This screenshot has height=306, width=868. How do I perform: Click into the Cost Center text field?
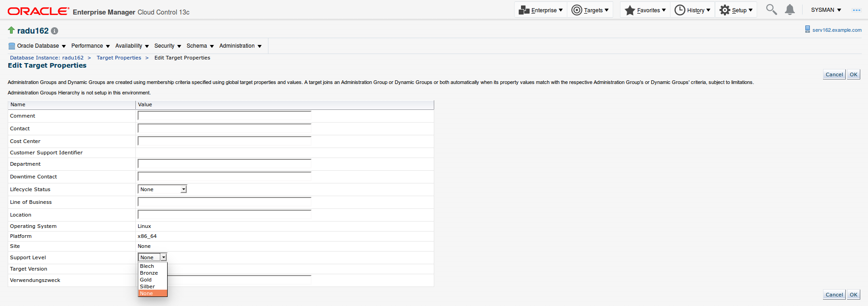pos(224,141)
